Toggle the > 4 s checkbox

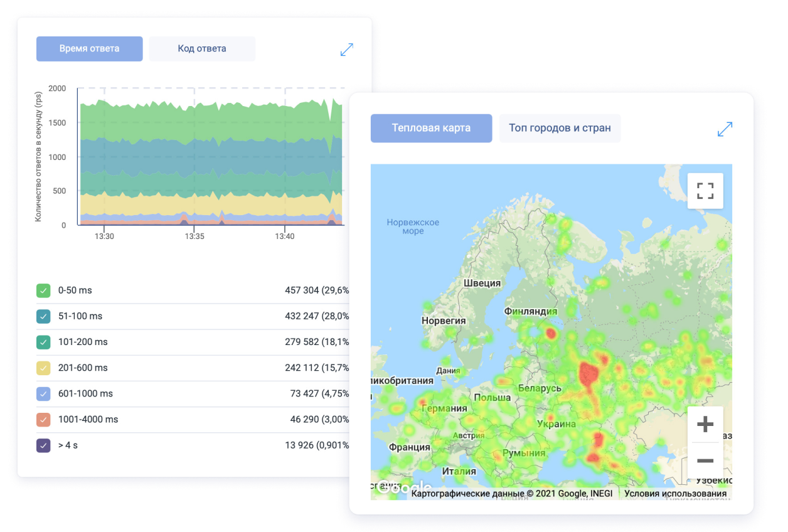click(x=43, y=445)
